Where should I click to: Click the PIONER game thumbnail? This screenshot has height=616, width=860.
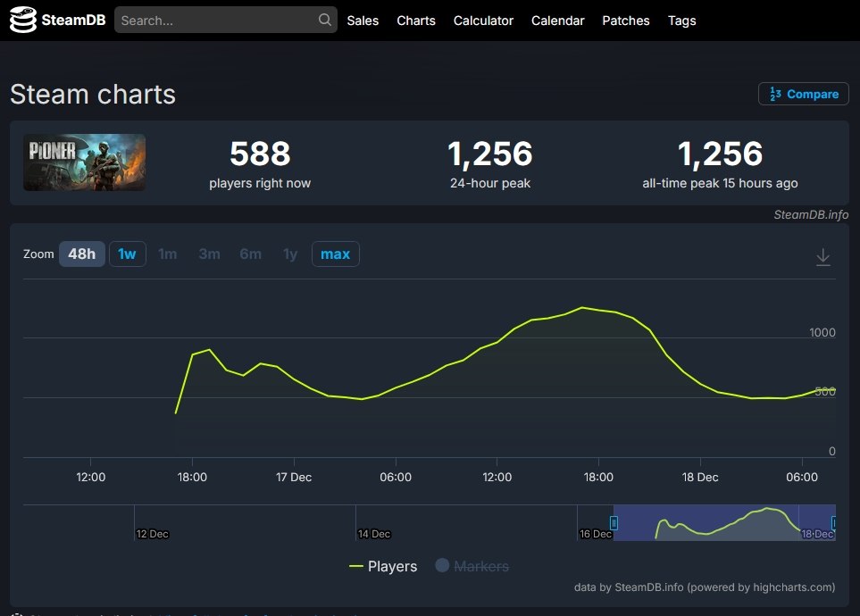tap(84, 162)
